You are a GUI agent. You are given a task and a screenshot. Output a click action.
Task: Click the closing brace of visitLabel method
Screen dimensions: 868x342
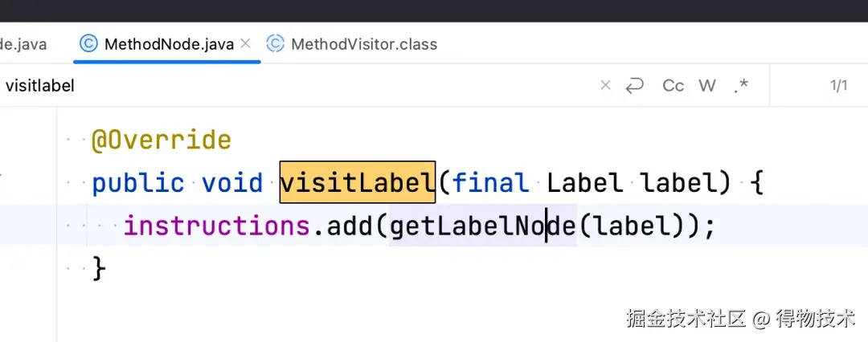pos(99,268)
